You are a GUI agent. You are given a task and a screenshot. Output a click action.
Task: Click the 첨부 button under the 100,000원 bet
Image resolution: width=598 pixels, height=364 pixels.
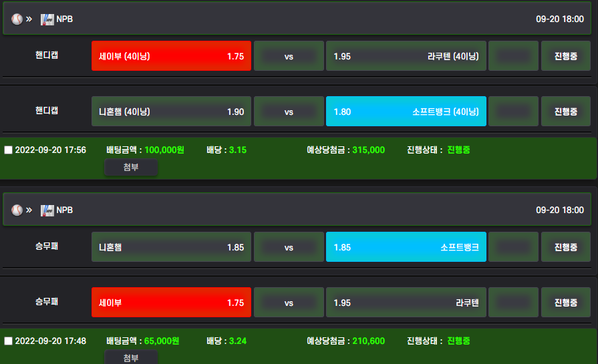pos(131,167)
